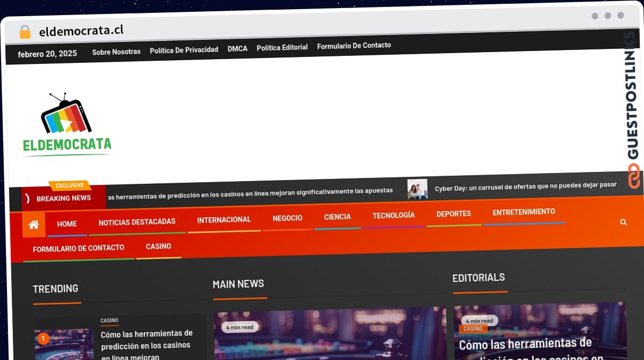
Task: Select the HOME menu item
Action: click(x=67, y=224)
